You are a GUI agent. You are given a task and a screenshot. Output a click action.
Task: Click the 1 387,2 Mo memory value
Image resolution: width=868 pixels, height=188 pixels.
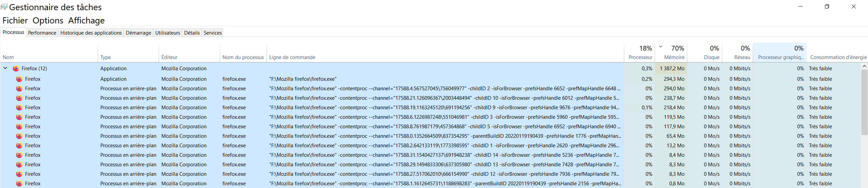click(x=672, y=69)
